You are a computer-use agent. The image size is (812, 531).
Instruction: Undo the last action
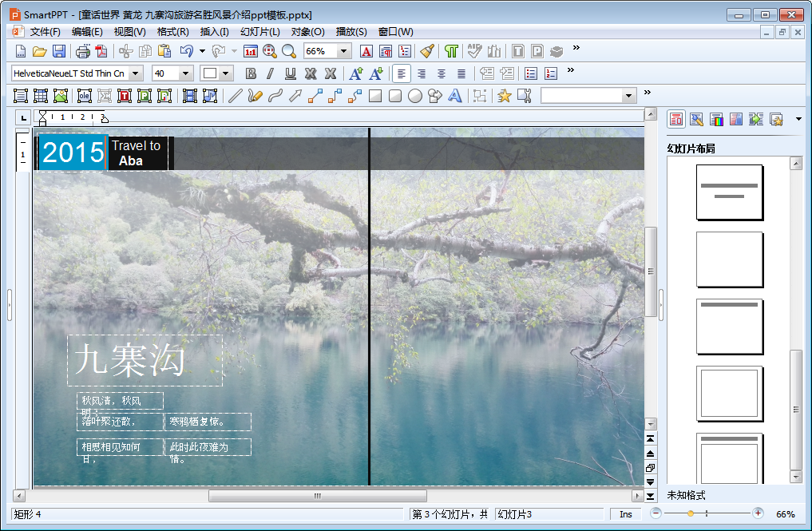coord(186,51)
